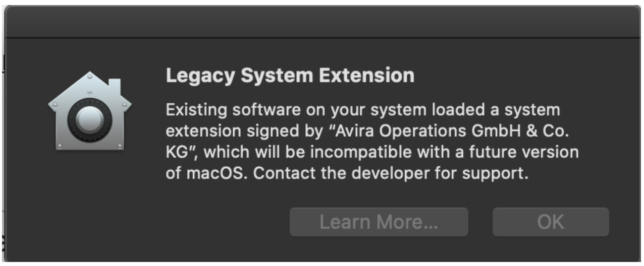
Task: Click the roof of the security house icon
Action: pos(88,90)
